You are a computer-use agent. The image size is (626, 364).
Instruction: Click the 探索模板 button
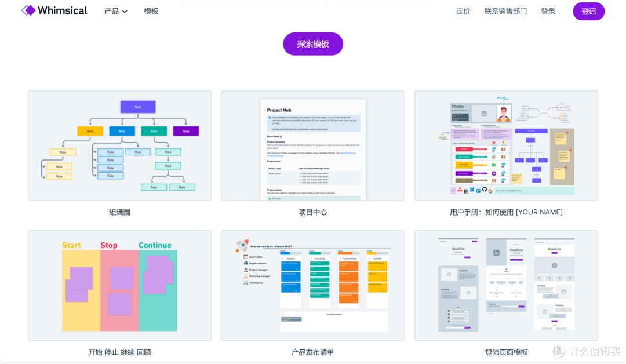click(313, 44)
